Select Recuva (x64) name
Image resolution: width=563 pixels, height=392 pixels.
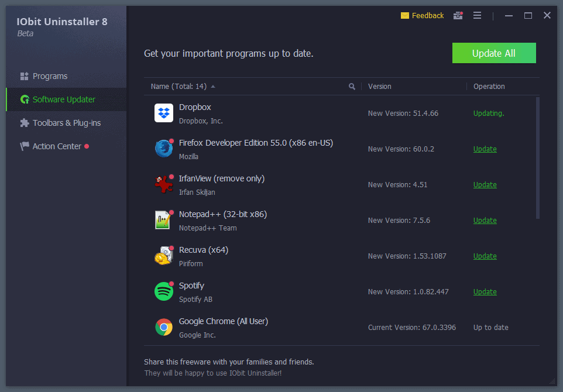204,250
